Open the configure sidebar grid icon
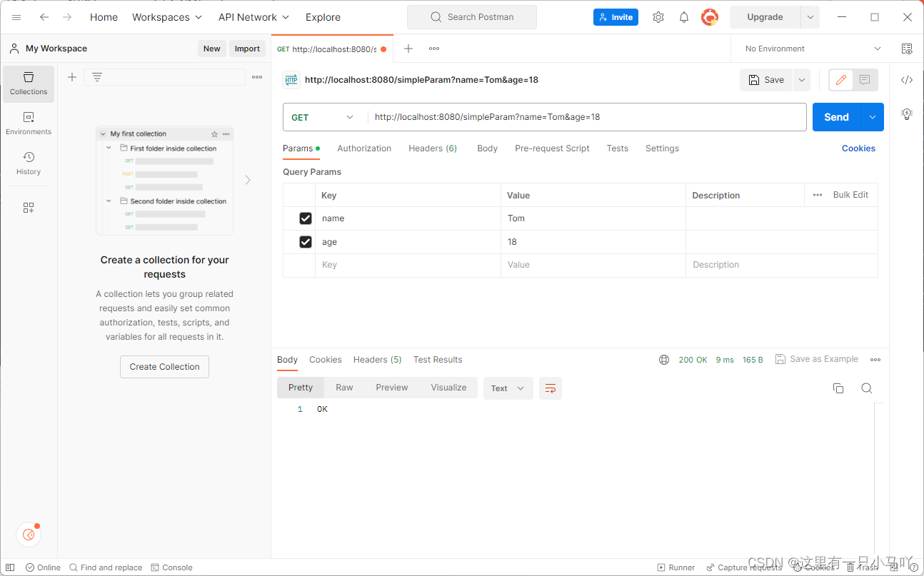The height and width of the screenshot is (576, 924). (29, 208)
